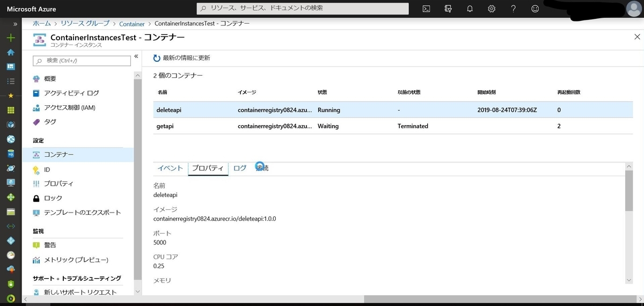Open Load balancers green diamond icon
Screen dimensions: 644x306
tap(10, 197)
